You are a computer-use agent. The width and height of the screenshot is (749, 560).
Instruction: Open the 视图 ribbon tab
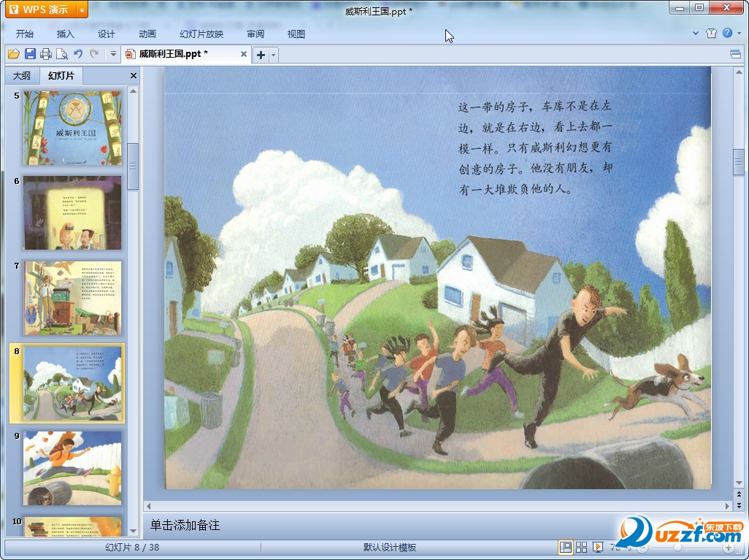point(296,34)
